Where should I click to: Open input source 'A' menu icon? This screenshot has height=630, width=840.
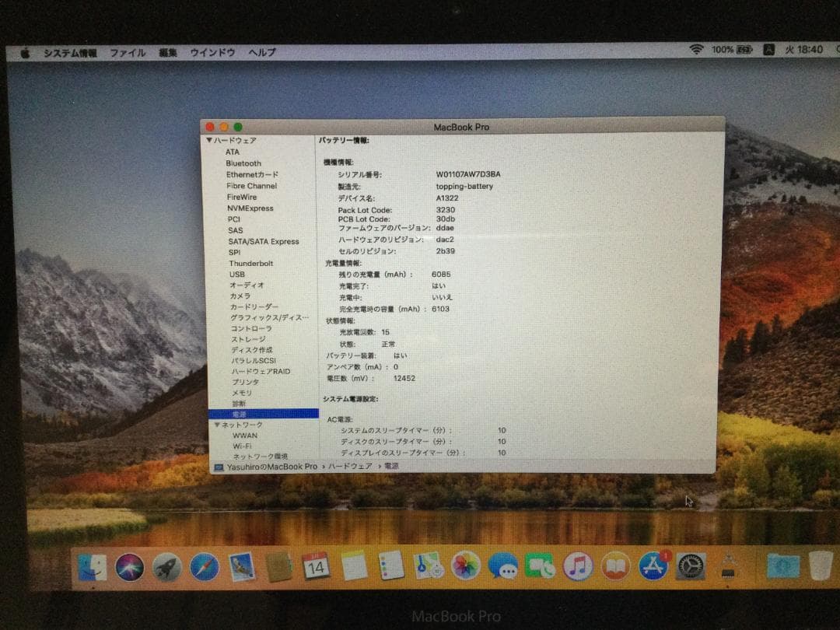(768, 50)
